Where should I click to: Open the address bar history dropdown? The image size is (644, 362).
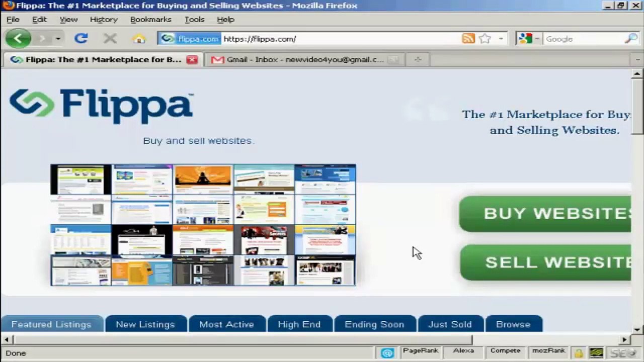click(501, 39)
